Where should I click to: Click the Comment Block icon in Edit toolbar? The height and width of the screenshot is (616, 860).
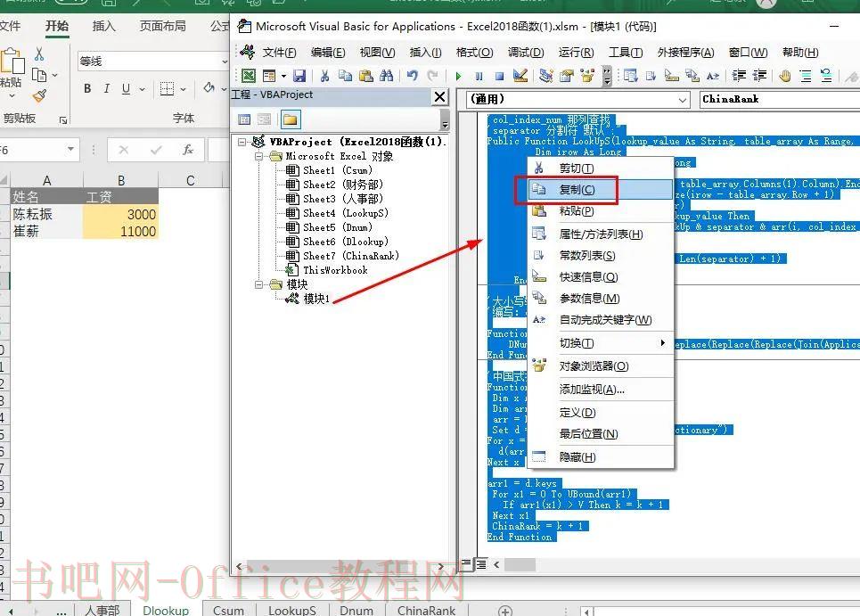[x=806, y=76]
